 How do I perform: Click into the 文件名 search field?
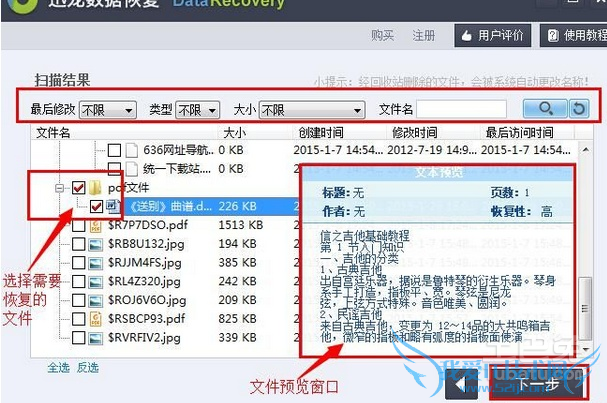click(461, 109)
